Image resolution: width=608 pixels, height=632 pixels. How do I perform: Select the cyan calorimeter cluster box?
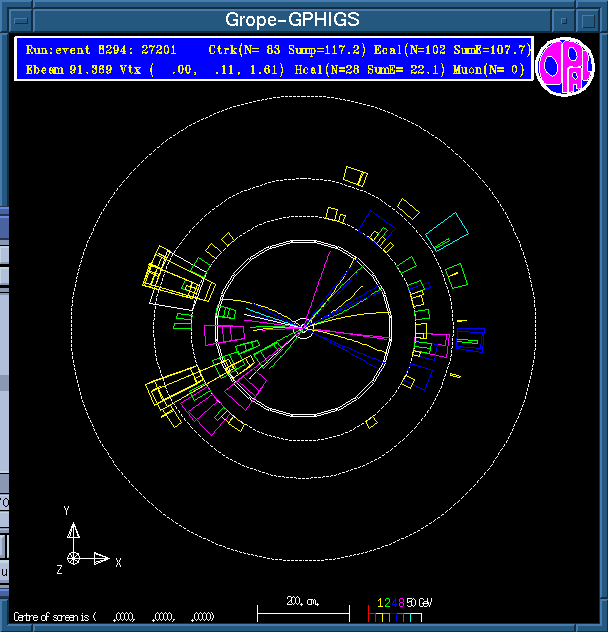(x=446, y=230)
